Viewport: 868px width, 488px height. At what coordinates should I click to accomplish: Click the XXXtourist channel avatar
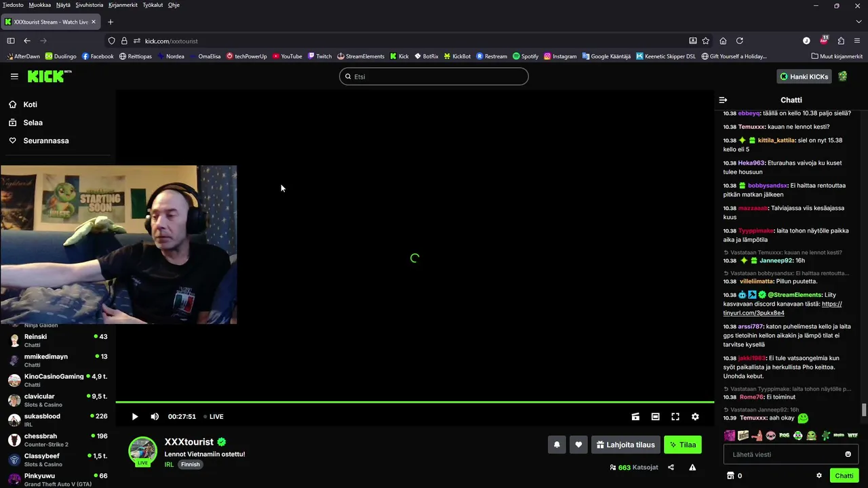click(x=142, y=451)
